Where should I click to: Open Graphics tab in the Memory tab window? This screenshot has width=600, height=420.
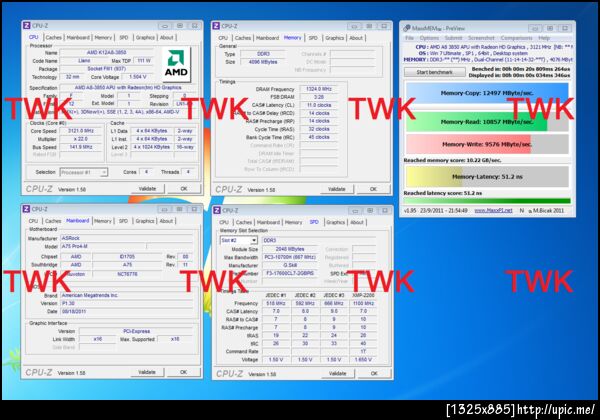coord(335,38)
